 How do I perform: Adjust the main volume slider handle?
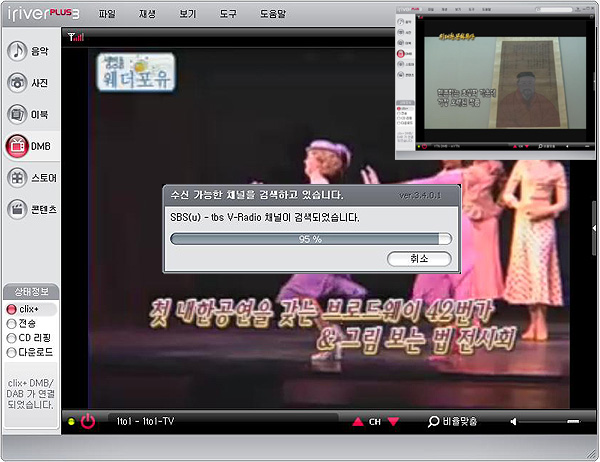(x=573, y=421)
